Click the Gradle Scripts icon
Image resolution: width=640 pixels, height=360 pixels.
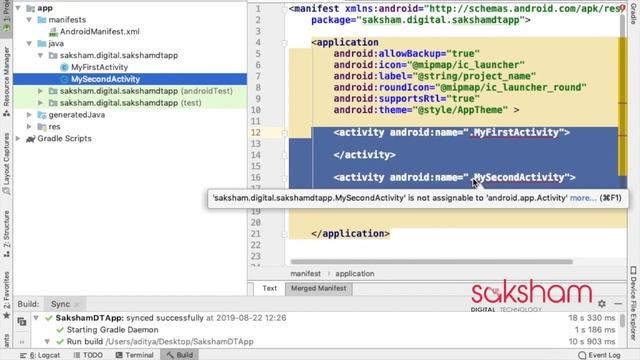pyautogui.click(x=31, y=139)
